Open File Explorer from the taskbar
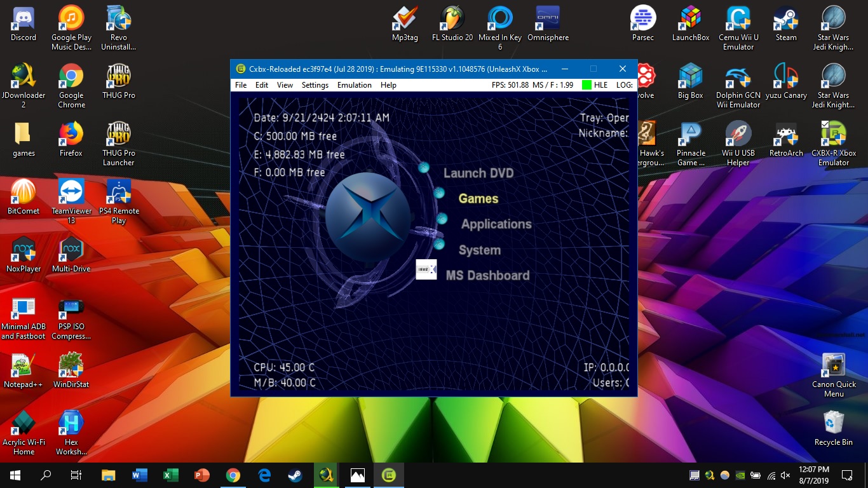This screenshot has height=488, width=868. [x=109, y=475]
